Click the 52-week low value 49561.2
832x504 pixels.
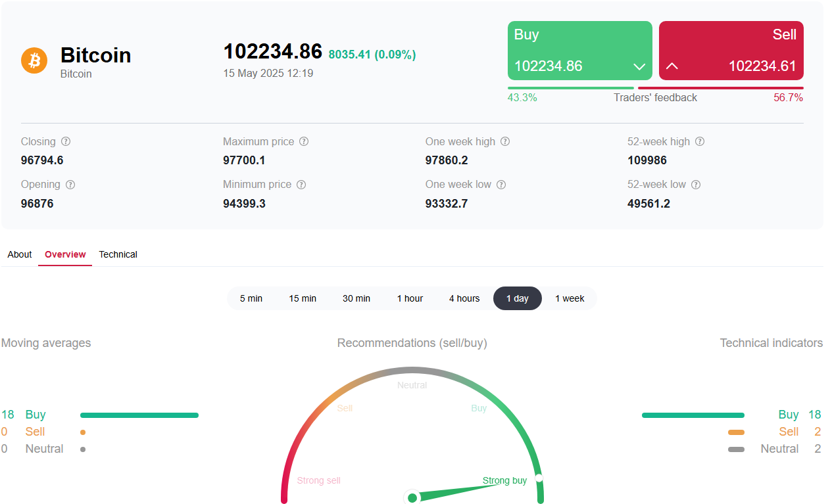pyautogui.click(x=648, y=204)
